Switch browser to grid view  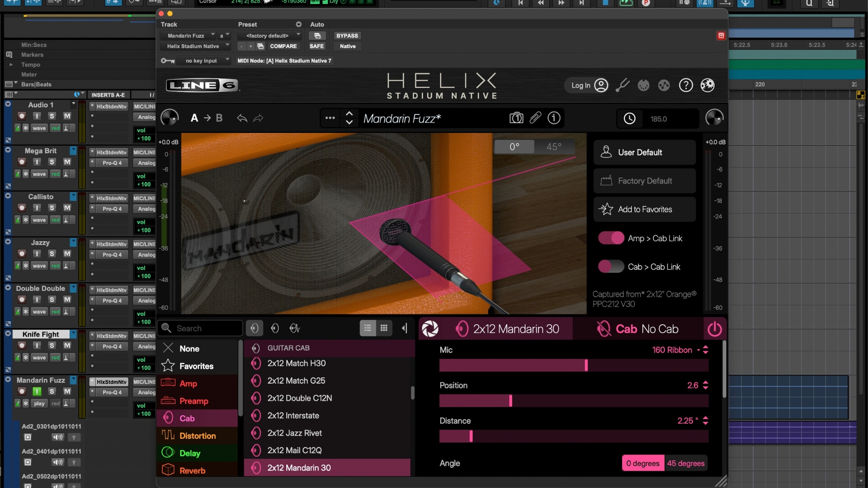(384, 328)
